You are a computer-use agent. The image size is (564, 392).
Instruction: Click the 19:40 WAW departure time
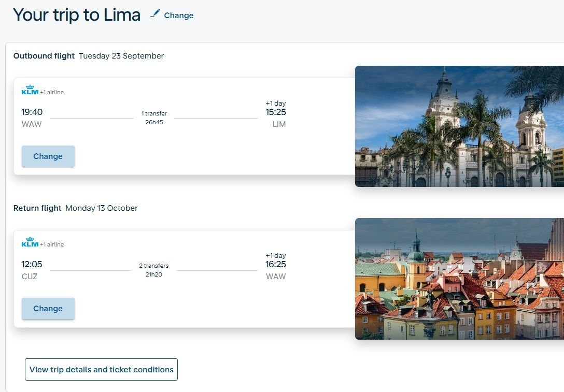(x=32, y=112)
